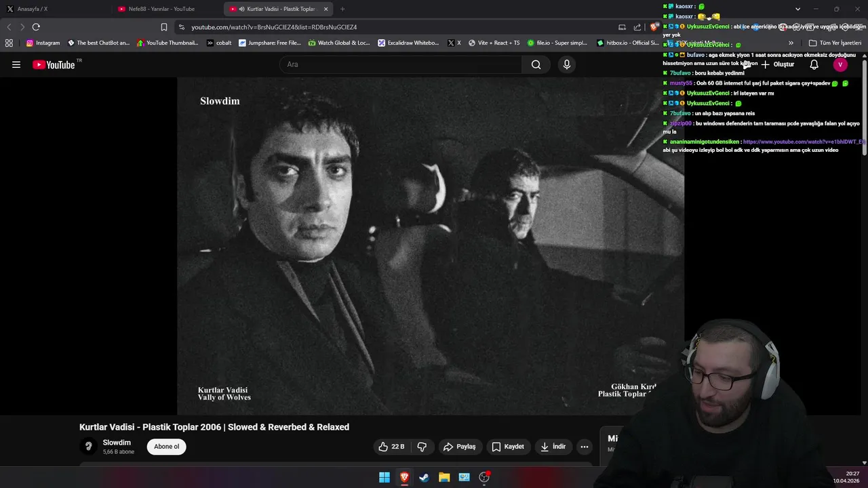Click share icon in address bar
Viewport: 868px width, 488px height.
coord(637,27)
